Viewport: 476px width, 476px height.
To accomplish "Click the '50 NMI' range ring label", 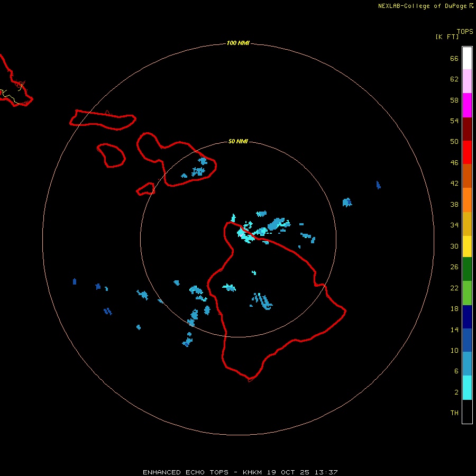I will tap(238, 141).
